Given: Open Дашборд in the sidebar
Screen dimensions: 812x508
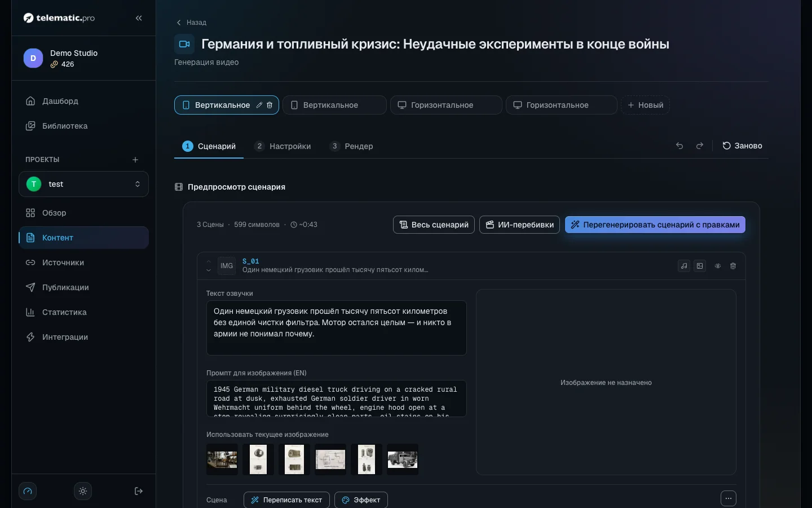Looking at the screenshot, I should click(83, 101).
